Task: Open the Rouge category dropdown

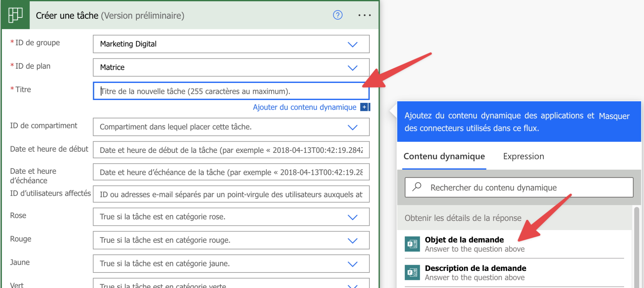Action: (x=353, y=241)
